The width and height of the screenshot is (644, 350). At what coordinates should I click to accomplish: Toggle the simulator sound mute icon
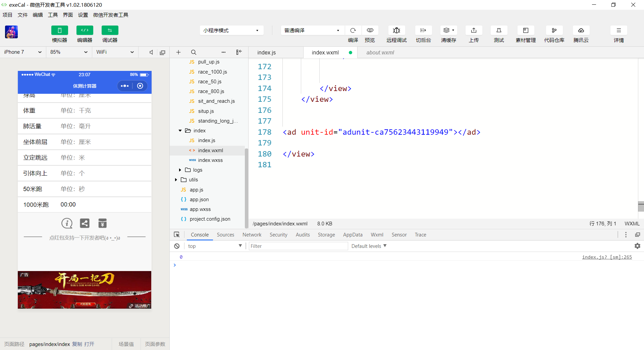[x=151, y=52]
